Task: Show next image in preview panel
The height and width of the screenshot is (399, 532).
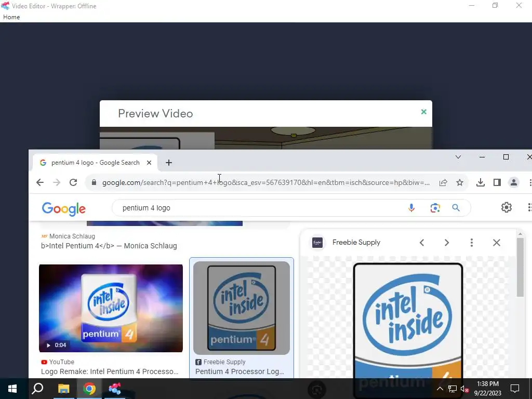Action: (x=446, y=243)
